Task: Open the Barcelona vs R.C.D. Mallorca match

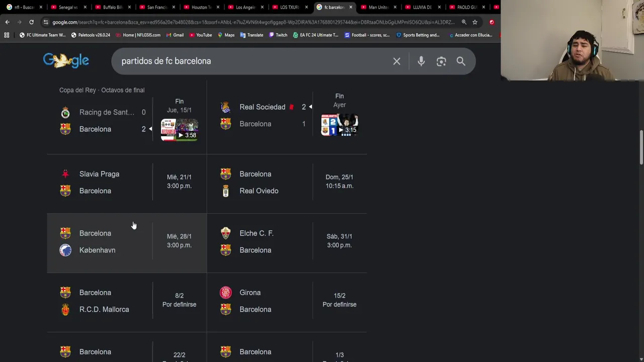Action: (x=127, y=302)
